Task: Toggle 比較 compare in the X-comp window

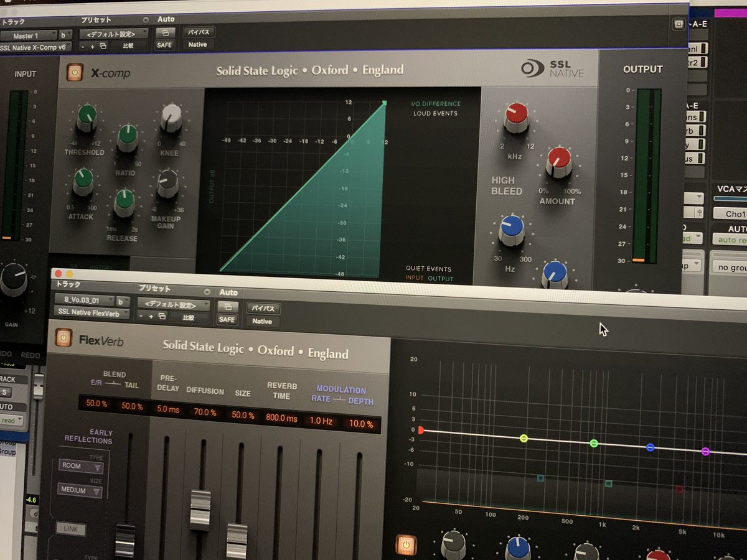Action: click(128, 45)
